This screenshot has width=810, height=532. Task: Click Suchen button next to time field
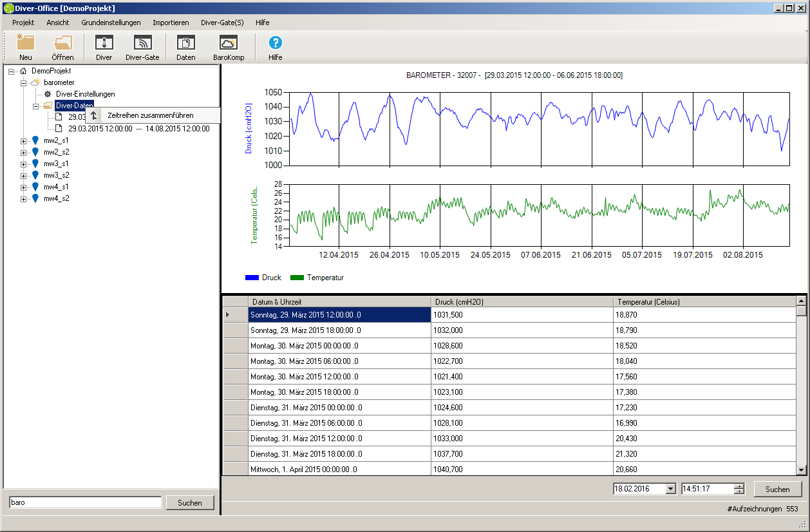(777, 489)
